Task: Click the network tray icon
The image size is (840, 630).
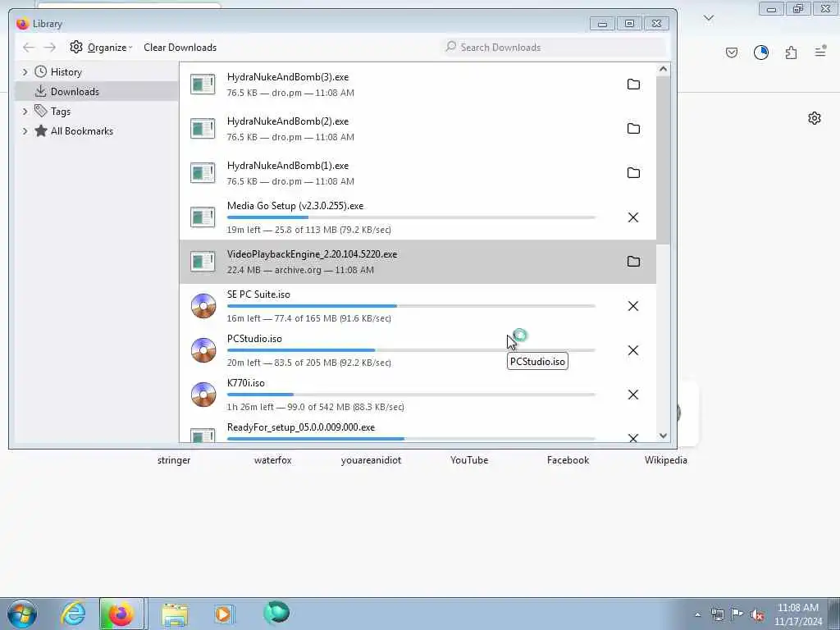Action: pyautogui.click(x=717, y=614)
